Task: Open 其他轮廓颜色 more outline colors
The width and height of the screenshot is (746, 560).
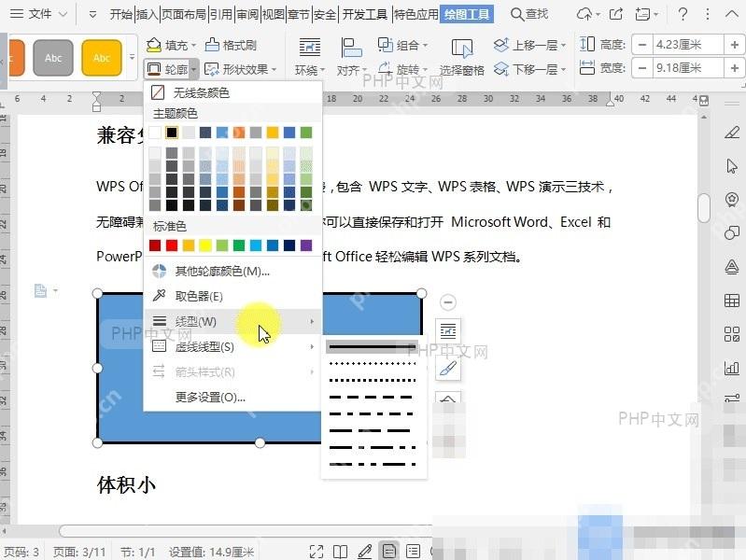Action: tap(232, 272)
